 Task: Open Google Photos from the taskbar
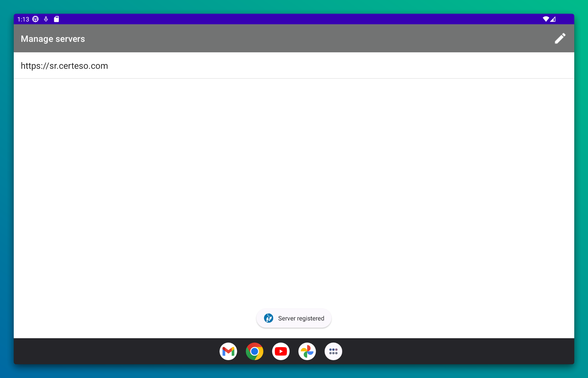tap(307, 351)
